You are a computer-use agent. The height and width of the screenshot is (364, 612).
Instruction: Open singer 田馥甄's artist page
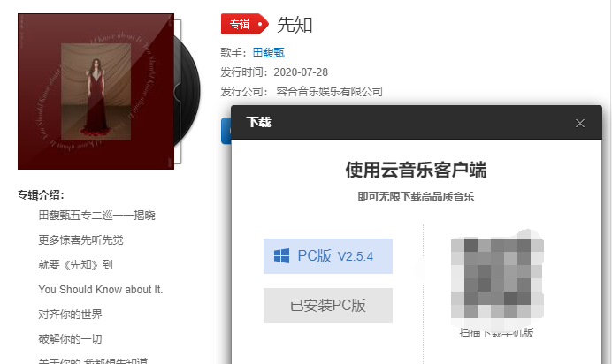[269, 53]
